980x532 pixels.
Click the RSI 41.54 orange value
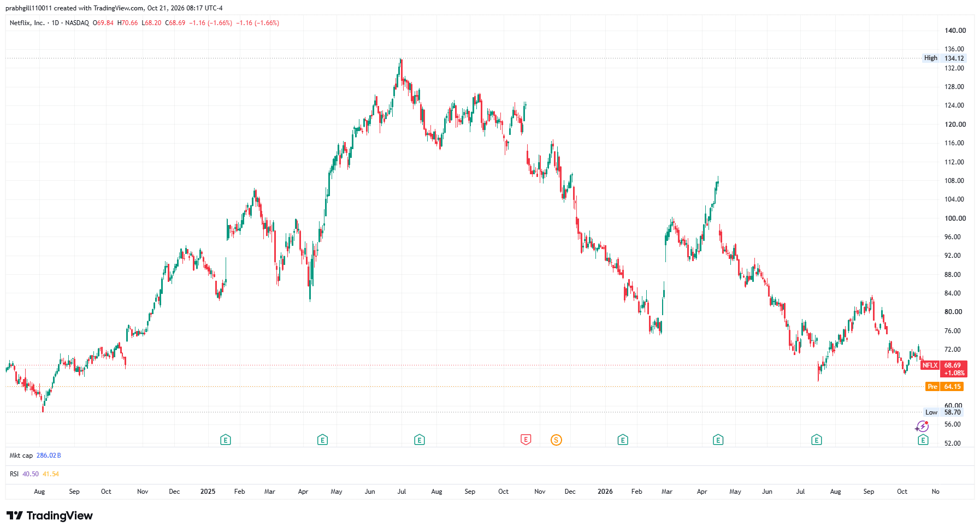coord(51,474)
